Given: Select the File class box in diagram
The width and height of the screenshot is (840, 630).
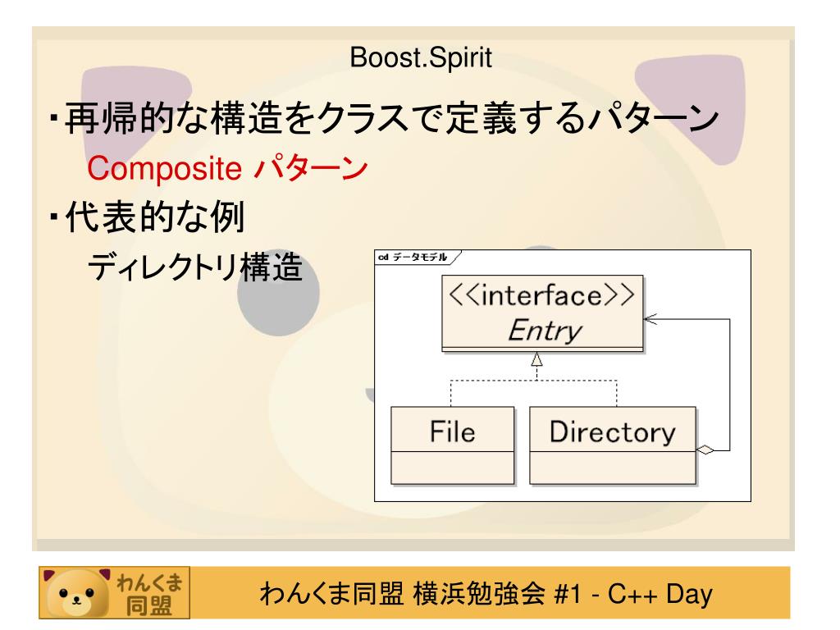Looking at the screenshot, I should coord(452,445).
